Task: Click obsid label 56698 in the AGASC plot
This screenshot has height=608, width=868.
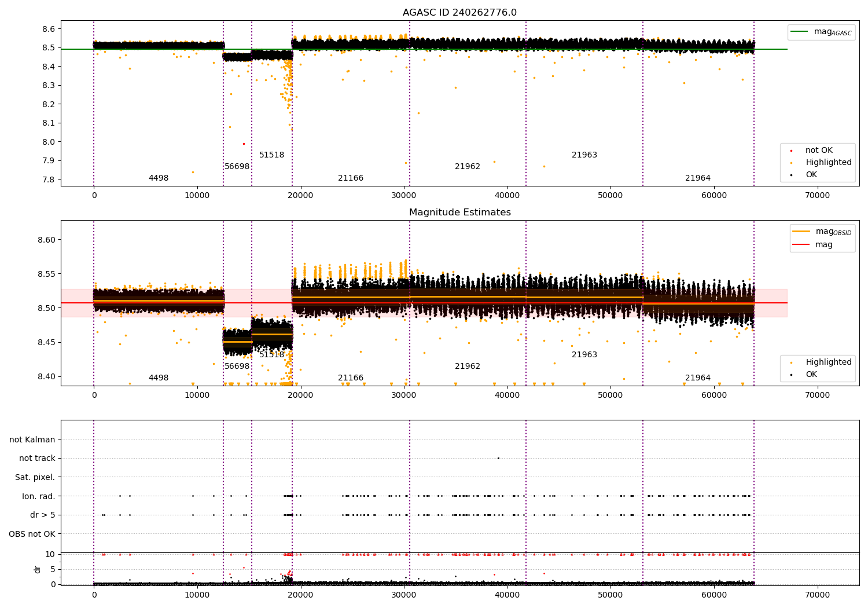Action: pyautogui.click(x=237, y=167)
